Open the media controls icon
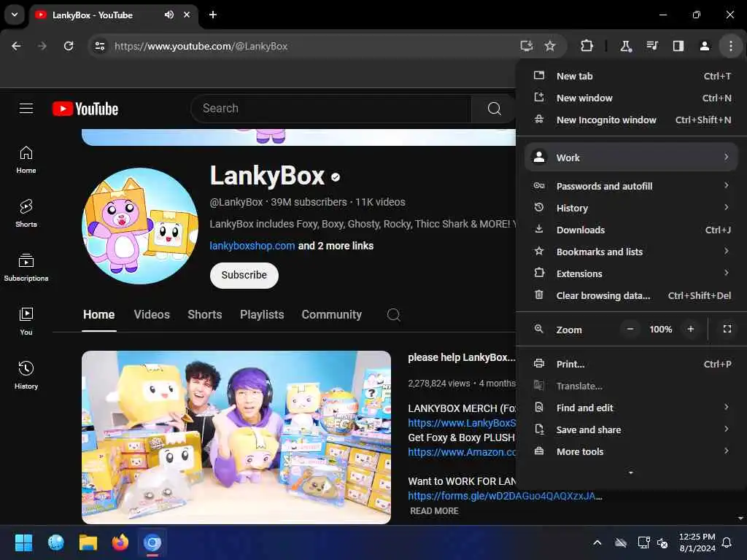This screenshot has width=747, height=560. pos(651,46)
